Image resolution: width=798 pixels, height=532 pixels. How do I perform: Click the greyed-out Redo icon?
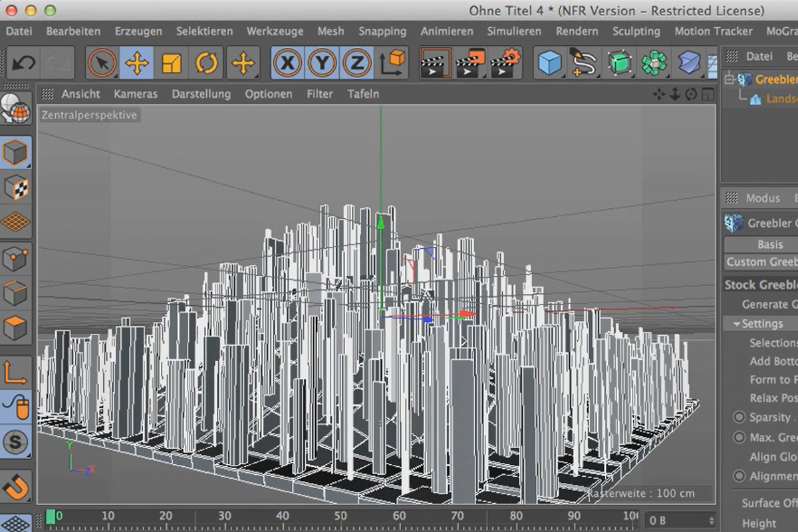57,64
